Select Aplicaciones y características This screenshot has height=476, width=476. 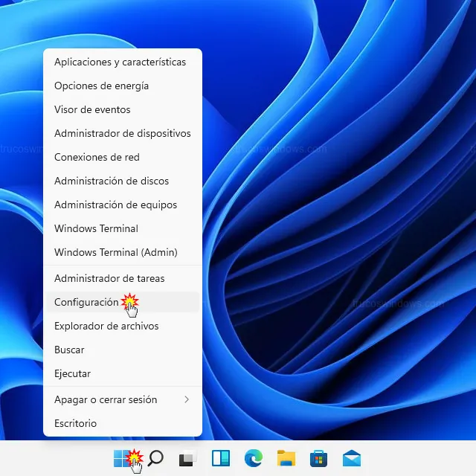coord(120,62)
